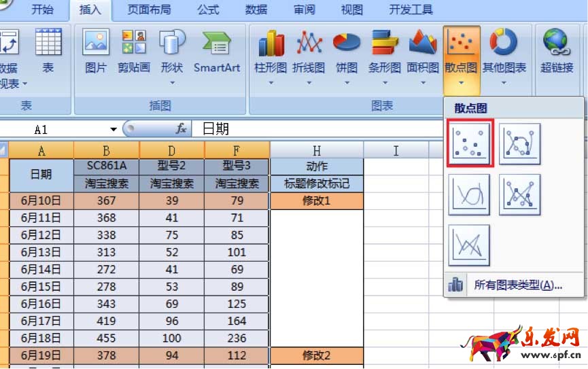Select column I header

(x=396, y=150)
